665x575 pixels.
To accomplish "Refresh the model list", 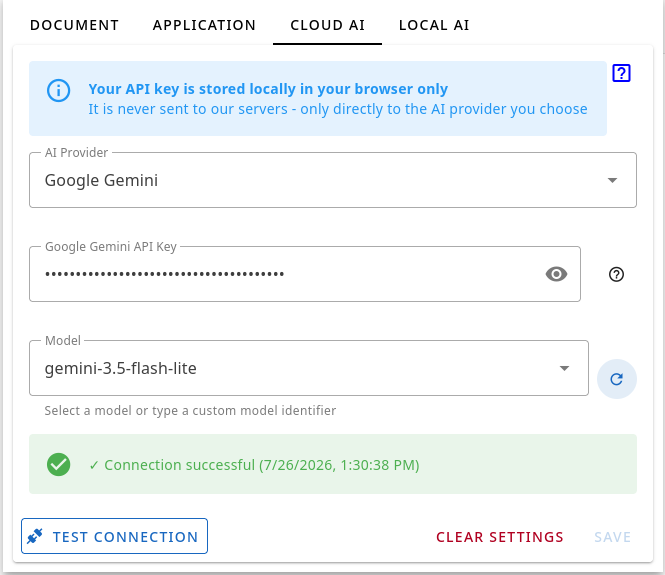I will pos(616,379).
